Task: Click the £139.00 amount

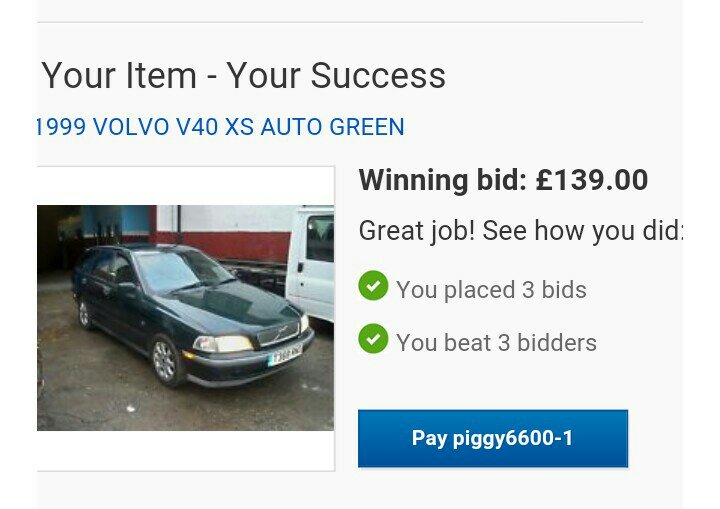Action: 592,180
